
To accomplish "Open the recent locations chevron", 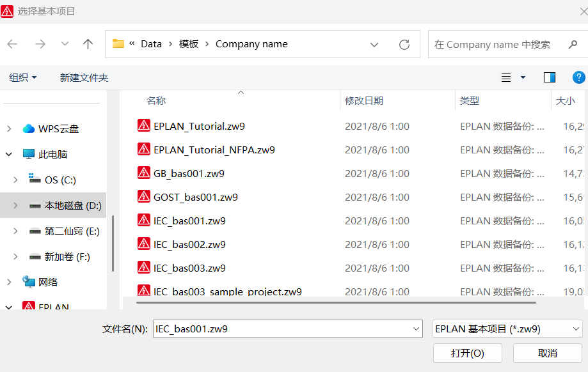I will 65,44.
